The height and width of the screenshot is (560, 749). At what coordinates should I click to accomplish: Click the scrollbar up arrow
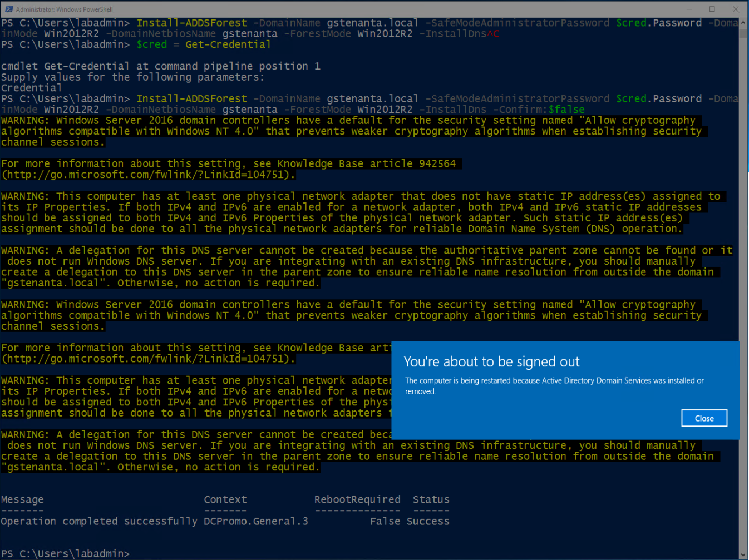[x=743, y=23]
